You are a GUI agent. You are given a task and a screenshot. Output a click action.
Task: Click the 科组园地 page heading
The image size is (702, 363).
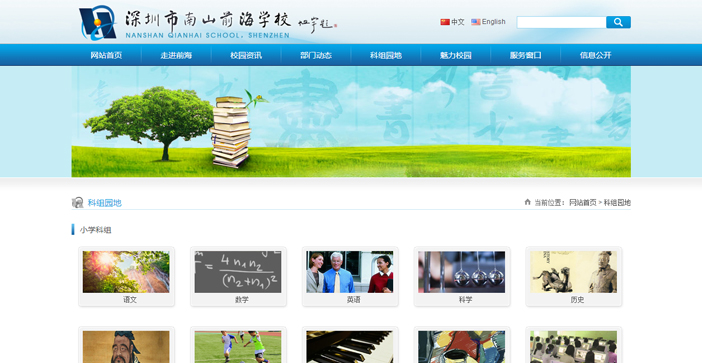104,203
